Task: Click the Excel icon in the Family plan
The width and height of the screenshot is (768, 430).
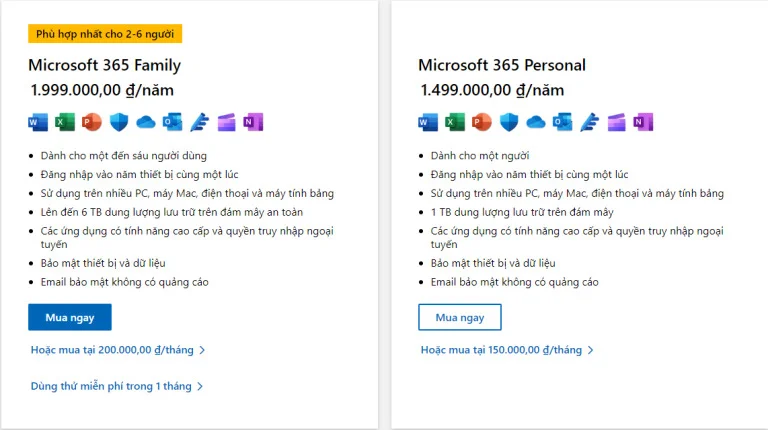Action: coord(65,122)
